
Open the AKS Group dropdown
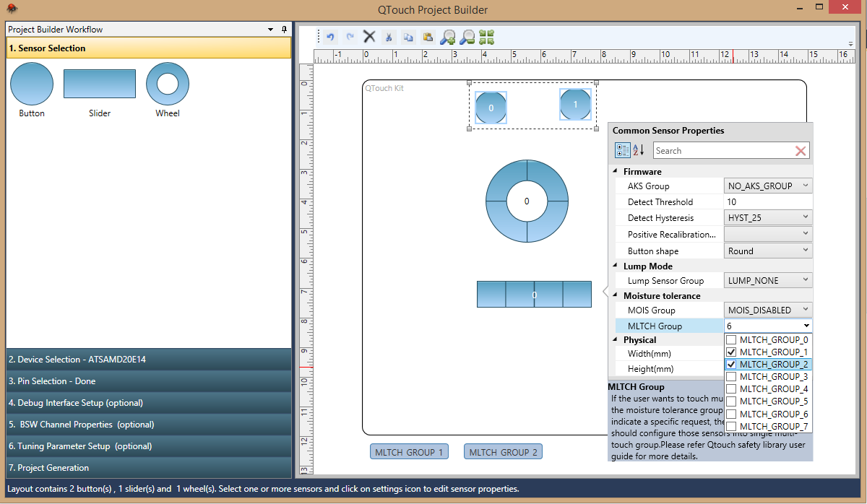[768, 186]
